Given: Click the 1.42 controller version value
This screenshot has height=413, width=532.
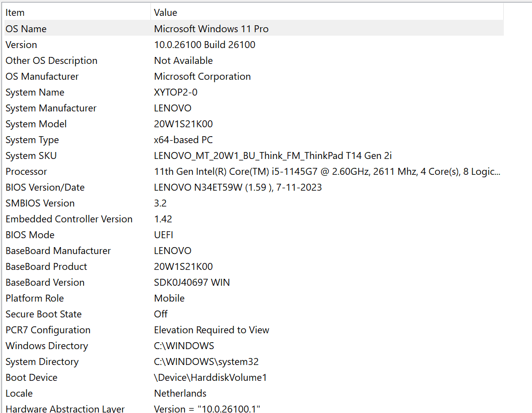Looking at the screenshot, I should (x=163, y=219).
